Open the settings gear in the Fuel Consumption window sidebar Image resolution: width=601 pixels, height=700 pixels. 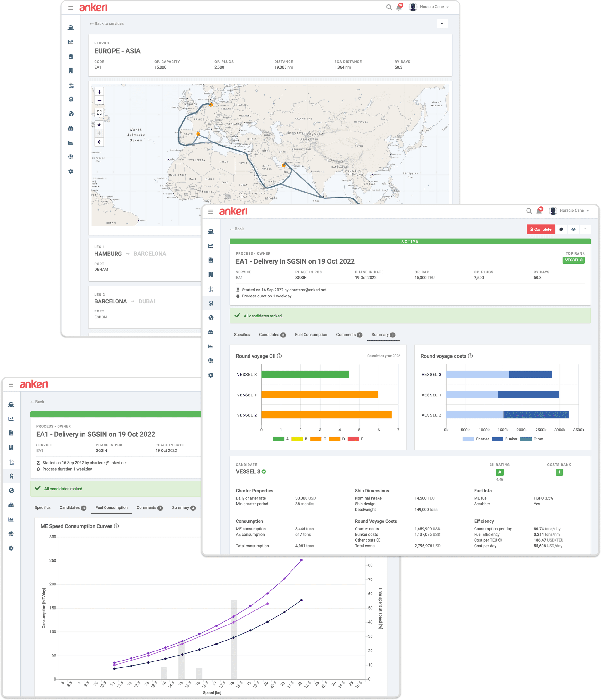(x=11, y=548)
